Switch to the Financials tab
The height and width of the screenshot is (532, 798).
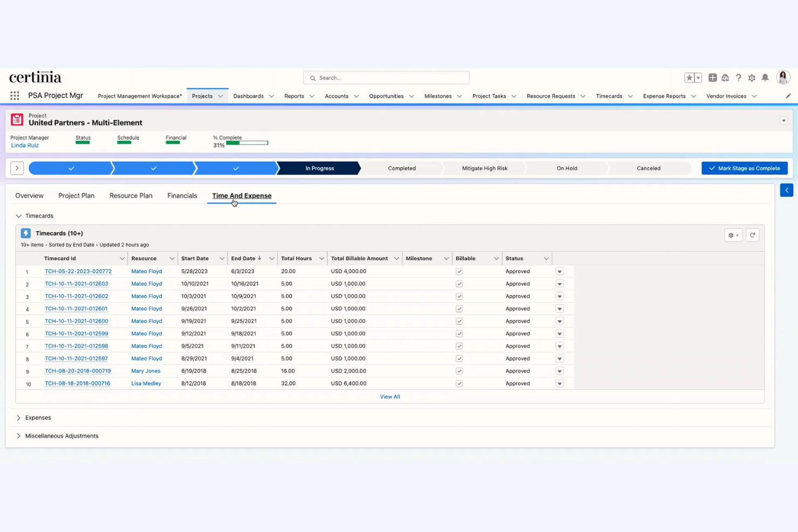click(x=182, y=195)
